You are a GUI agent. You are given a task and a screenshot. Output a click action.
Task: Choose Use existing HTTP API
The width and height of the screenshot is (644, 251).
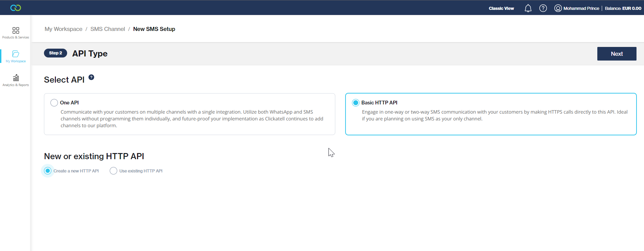[113, 171]
